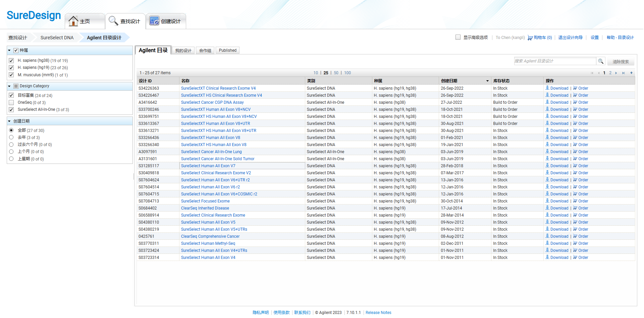The image size is (644, 318).
Task: Open the 联系我们 footer link
Action: (302, 313)
